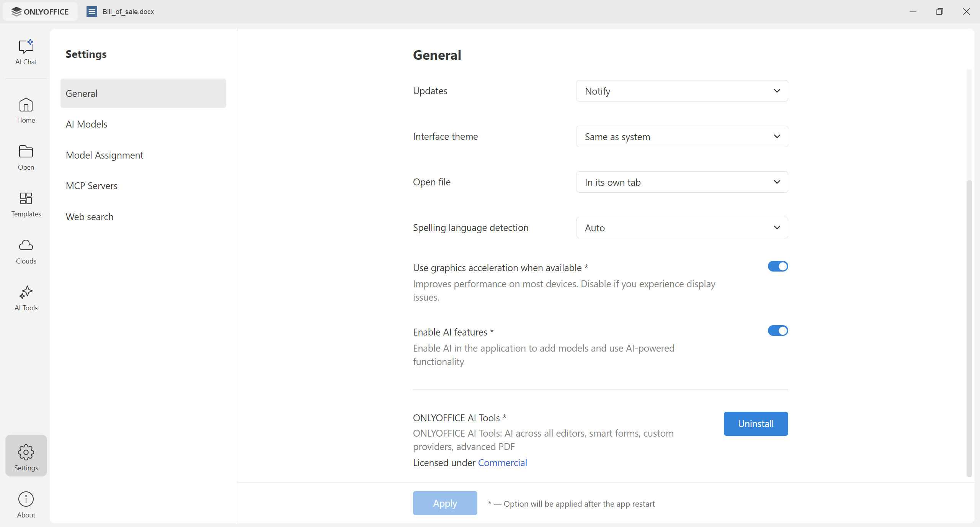Image resolution: width=980 pixels, height=527 pixels.
Task: Open MCP Servers settings
Action: tap(143, 186)
